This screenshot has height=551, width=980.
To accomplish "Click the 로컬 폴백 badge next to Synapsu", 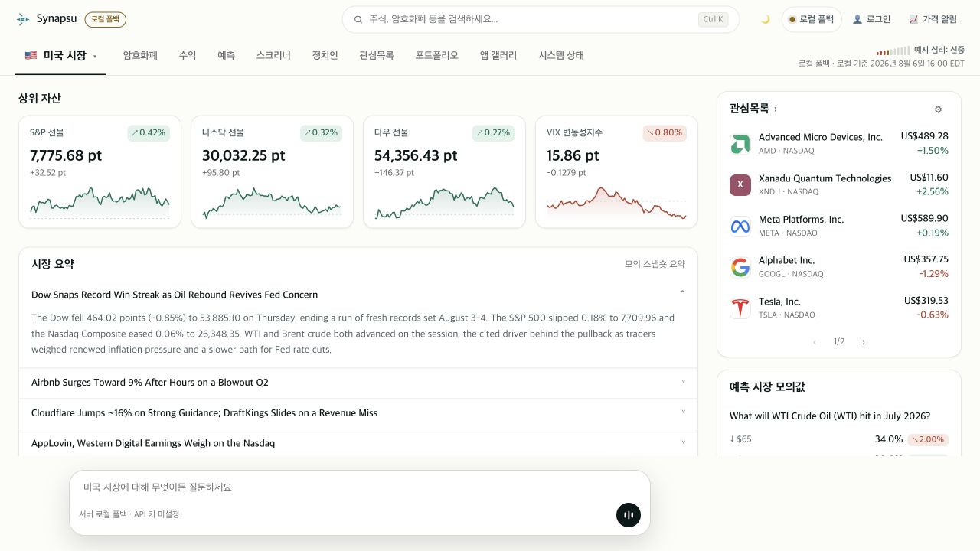I will [x=105, y=19].
